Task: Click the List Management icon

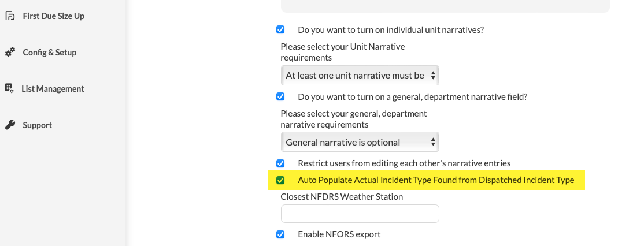Action: [x=9, y=88]
